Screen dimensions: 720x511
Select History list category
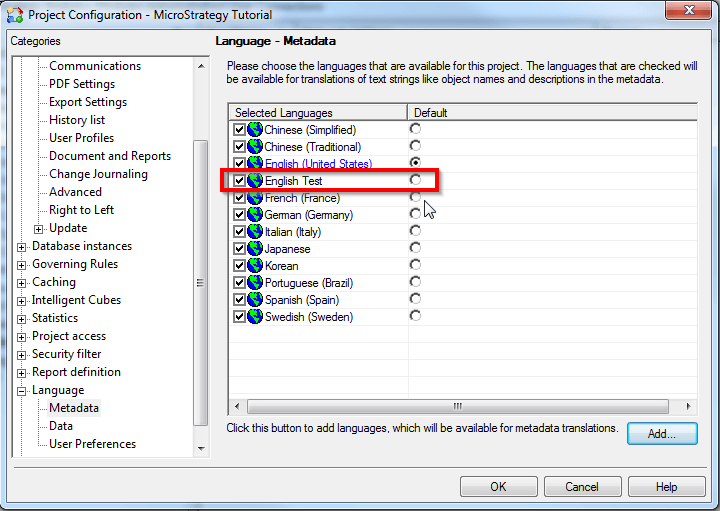pyautogui.click(x=77, y=119)
